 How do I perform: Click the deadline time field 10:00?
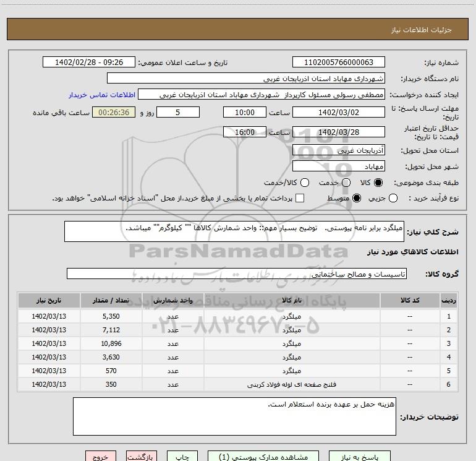click(245, 112)
